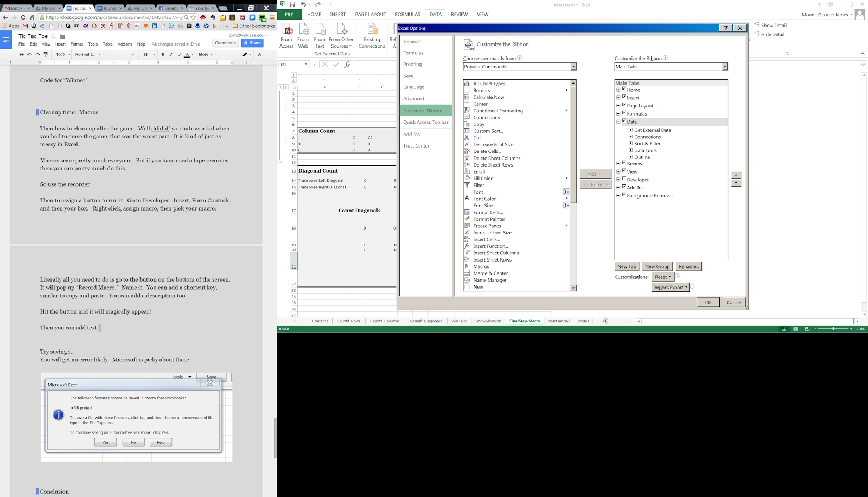
Task: Click the Excel quick access Save icon
Action: (x=292, y=4)
